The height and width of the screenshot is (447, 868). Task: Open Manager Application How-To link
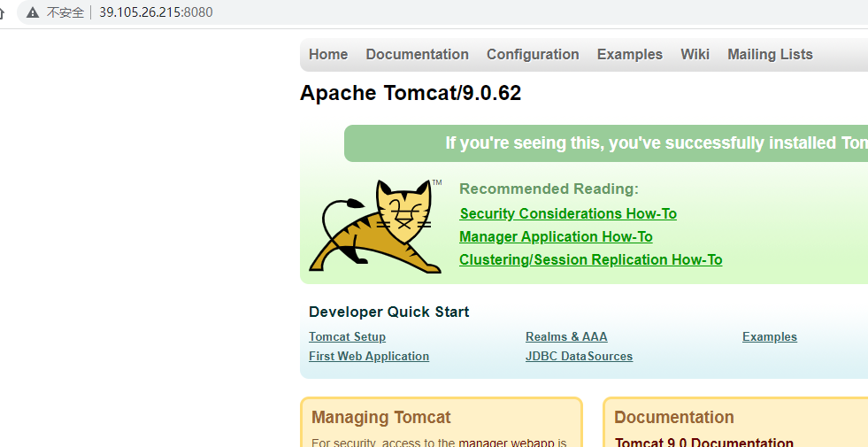pyautogui.click(x=556, y=236)
